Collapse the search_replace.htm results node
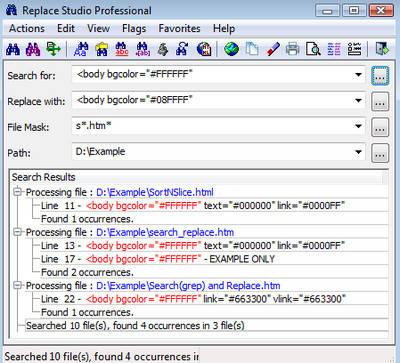 [17, 232]
